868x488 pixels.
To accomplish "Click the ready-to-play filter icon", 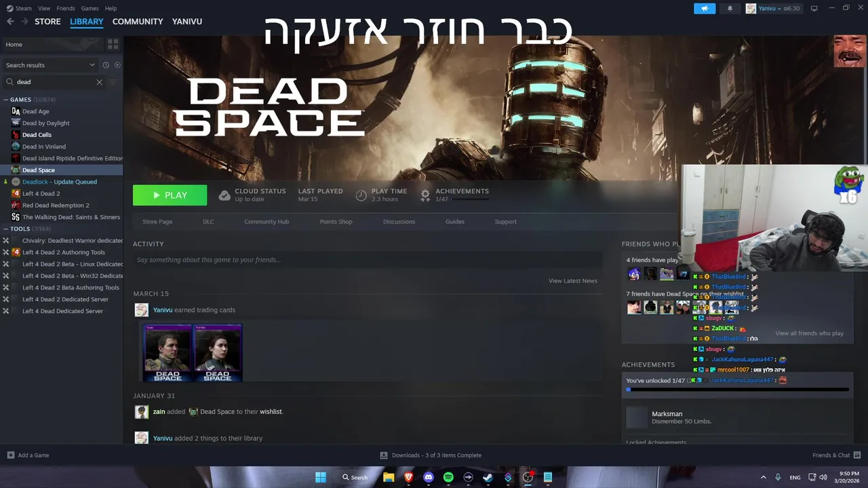I will 117,65.
